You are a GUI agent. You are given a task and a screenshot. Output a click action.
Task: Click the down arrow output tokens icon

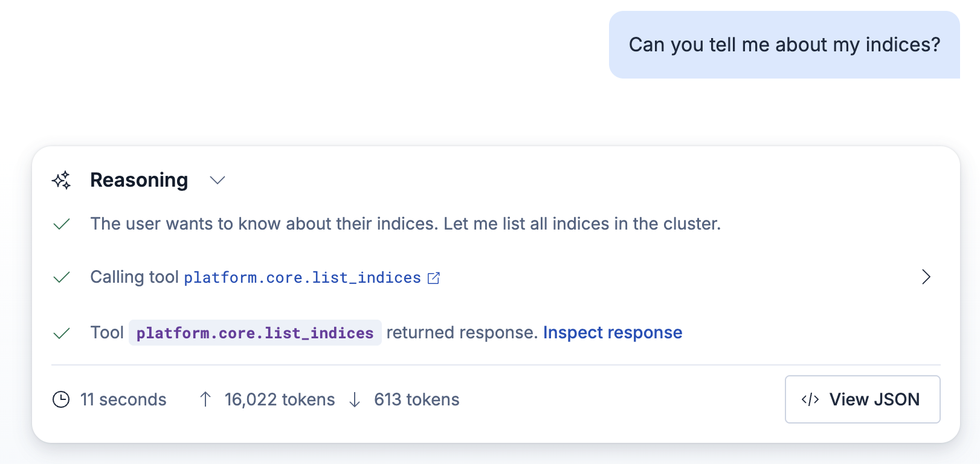[355, 399]
